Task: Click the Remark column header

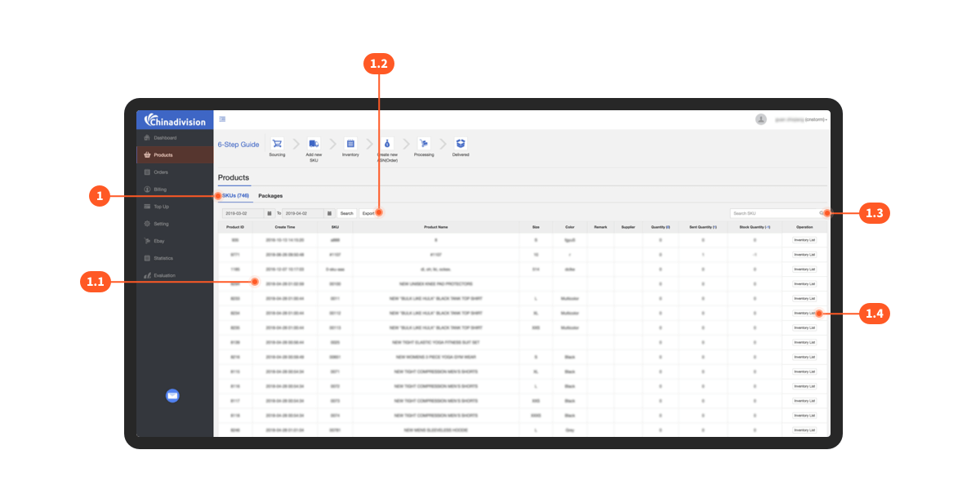Action: (600, 226)
